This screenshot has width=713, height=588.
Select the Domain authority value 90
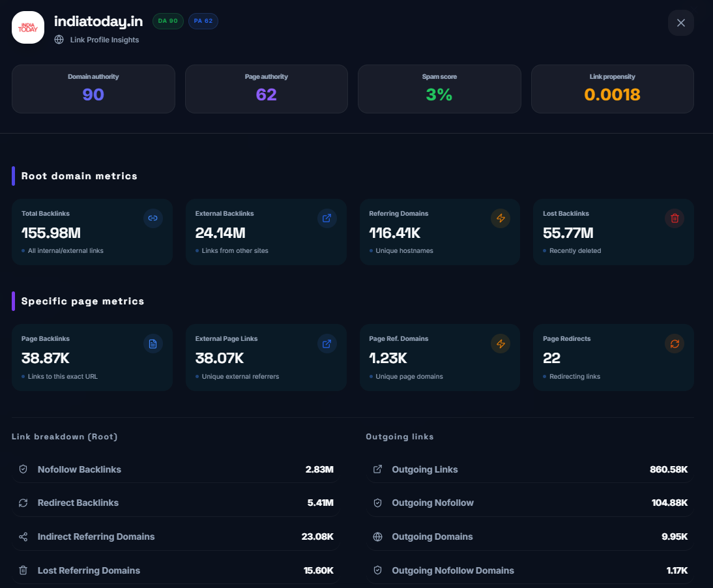93,95
